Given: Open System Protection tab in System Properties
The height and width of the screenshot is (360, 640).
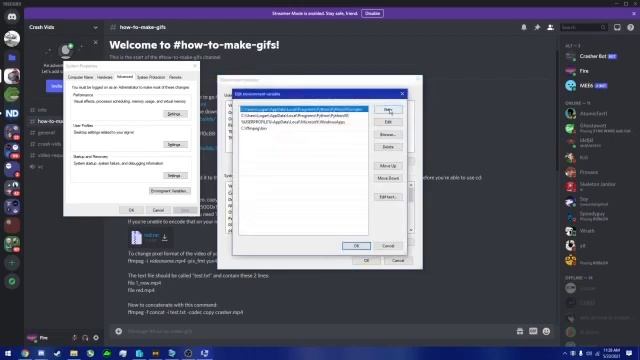Looking at the screenshot, I should (x=151, y=77).
